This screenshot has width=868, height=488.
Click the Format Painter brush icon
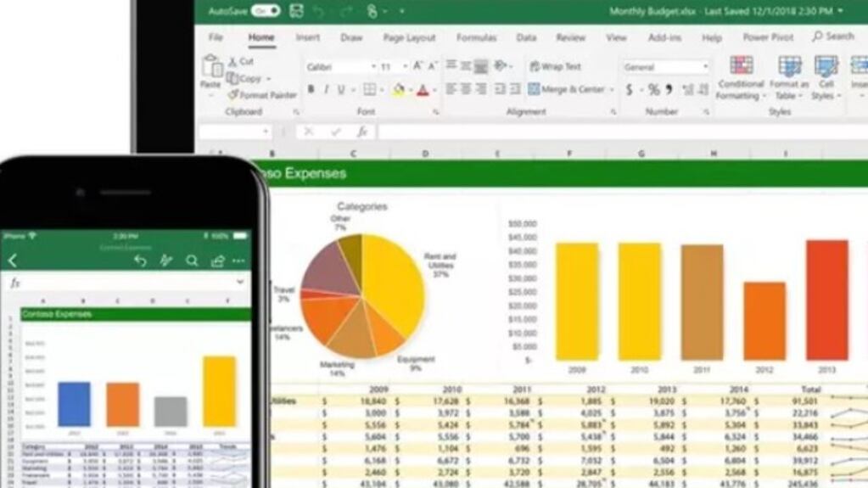coord(233,95)
